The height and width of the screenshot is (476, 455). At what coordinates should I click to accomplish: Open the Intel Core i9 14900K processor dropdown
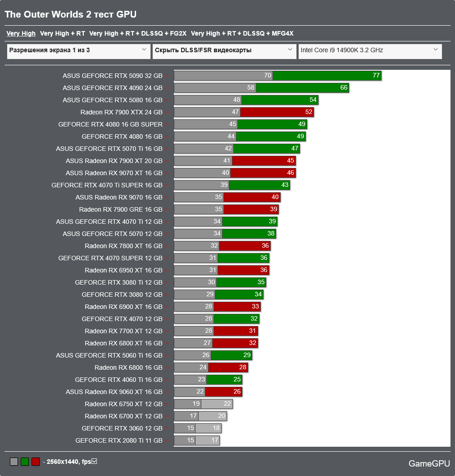(x=370, y=51)
